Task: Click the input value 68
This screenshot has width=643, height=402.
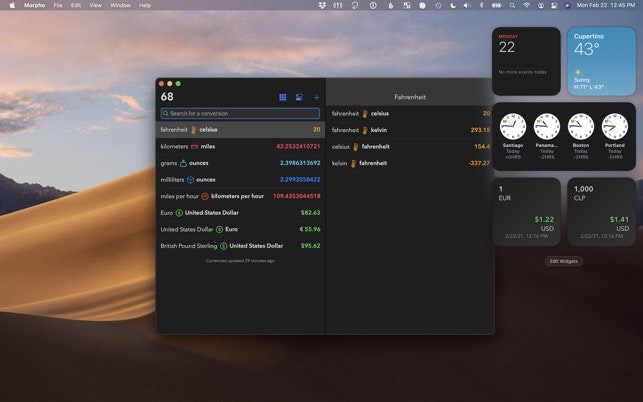Action: pos(167,97)
